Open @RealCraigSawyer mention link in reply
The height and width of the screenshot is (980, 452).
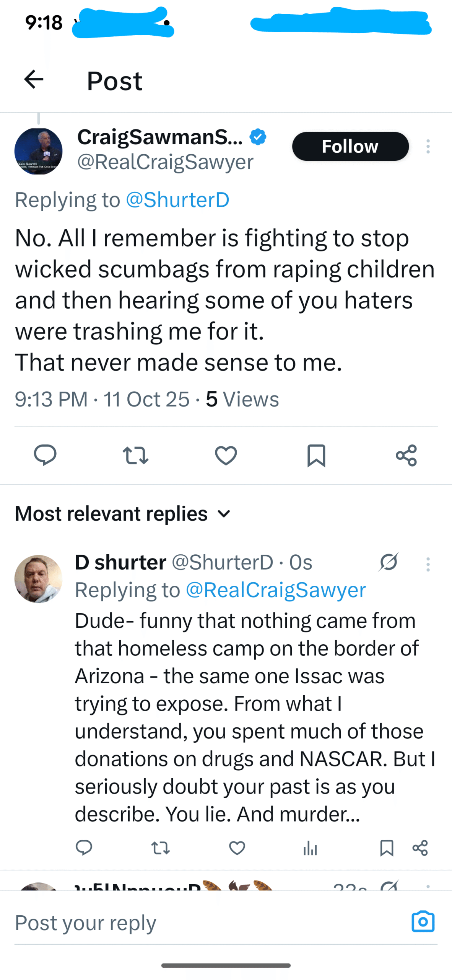pos(275,590)
